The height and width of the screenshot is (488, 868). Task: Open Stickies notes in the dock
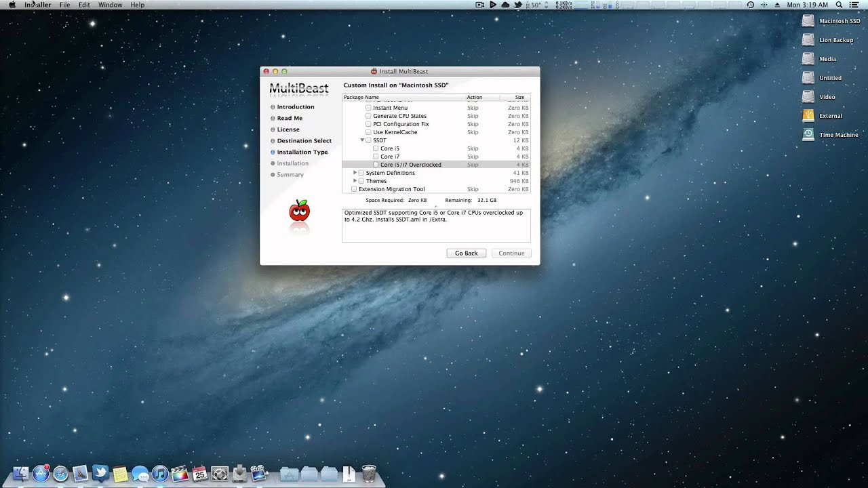120,473
